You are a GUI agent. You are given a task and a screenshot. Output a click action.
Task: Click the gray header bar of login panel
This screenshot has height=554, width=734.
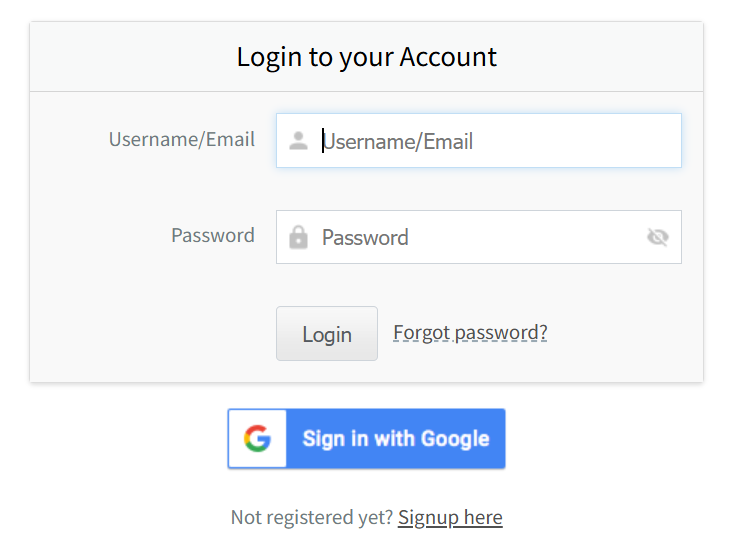click(367, 57)
